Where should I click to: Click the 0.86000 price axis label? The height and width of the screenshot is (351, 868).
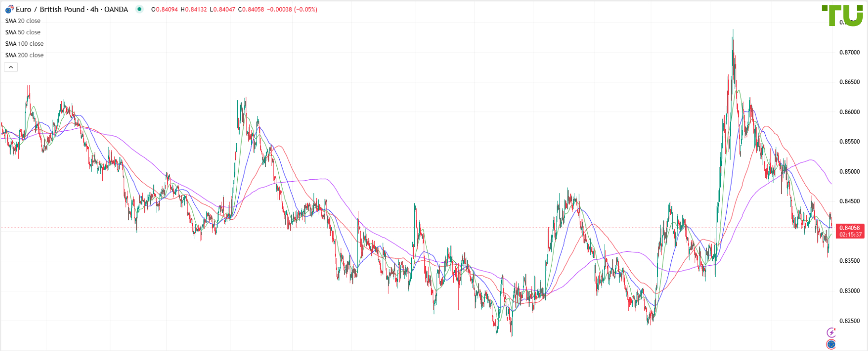[x=850, y=112]
